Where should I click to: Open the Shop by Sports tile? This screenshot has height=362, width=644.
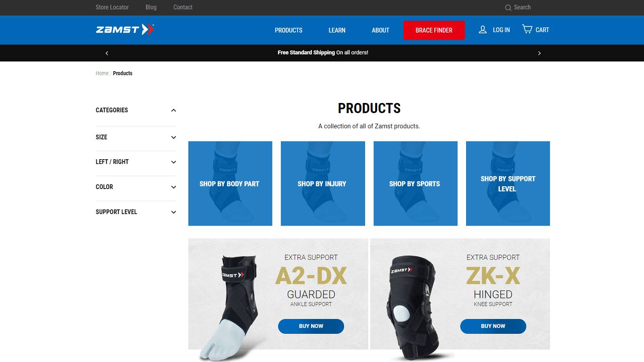415,183
